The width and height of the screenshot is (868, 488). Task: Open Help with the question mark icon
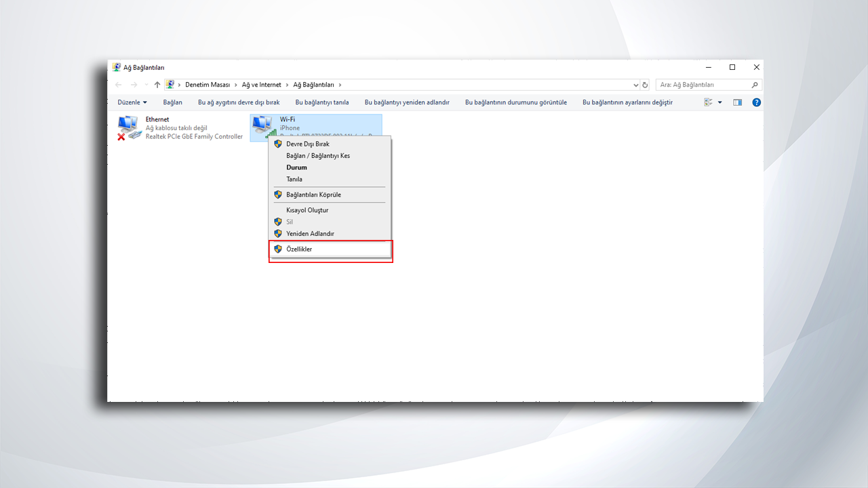[x=757, y=102]
